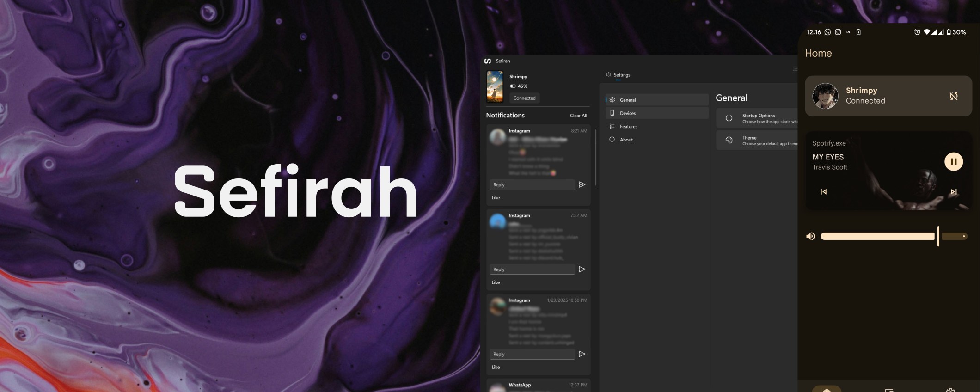980x392 pixels.
Task: Click the WhatsApp icon in the phone status bar
Action: point(827,32)
